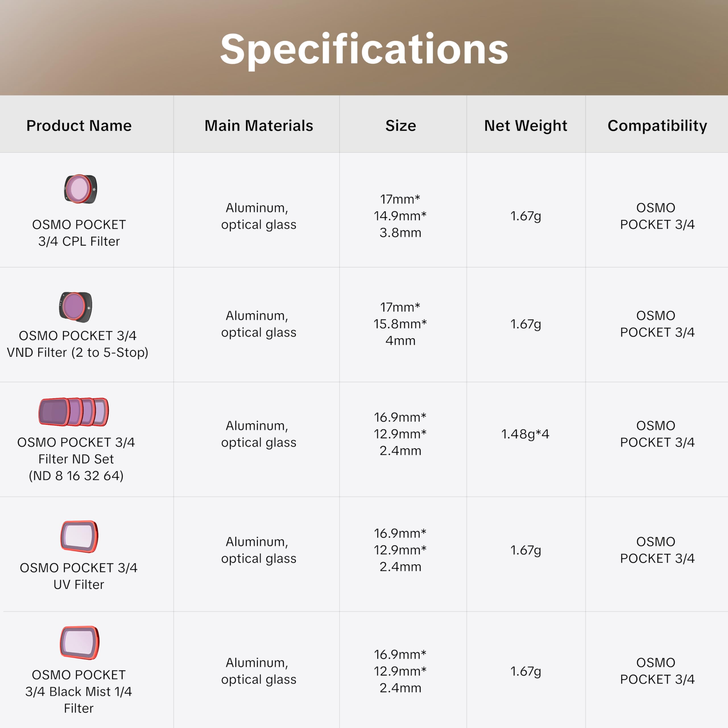Click the 17mm*15.8mm*4mm size value
This screenshot has height=728, width=728.
400,324
